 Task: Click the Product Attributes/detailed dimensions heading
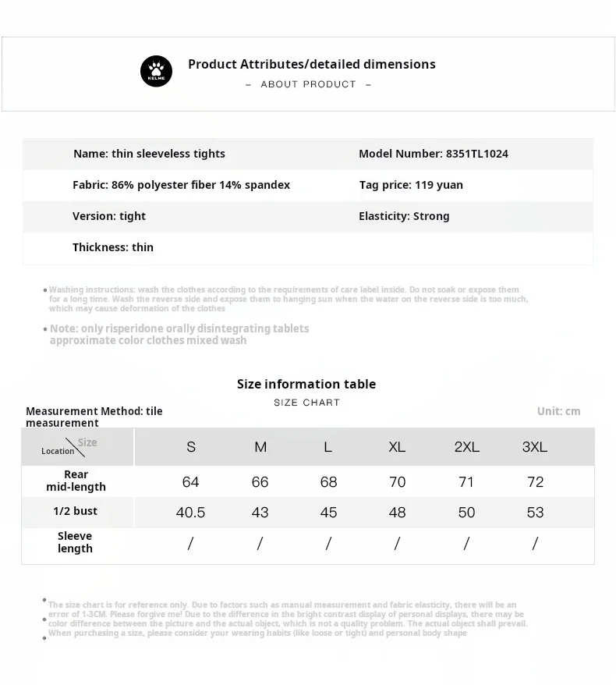(x=311, y=64)
